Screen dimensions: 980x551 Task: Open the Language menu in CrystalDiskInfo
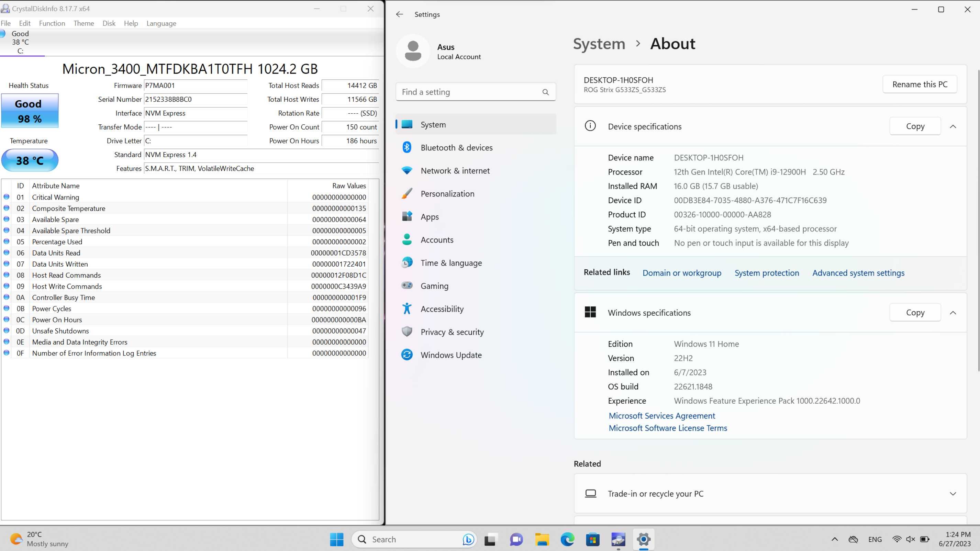point(161,23)
